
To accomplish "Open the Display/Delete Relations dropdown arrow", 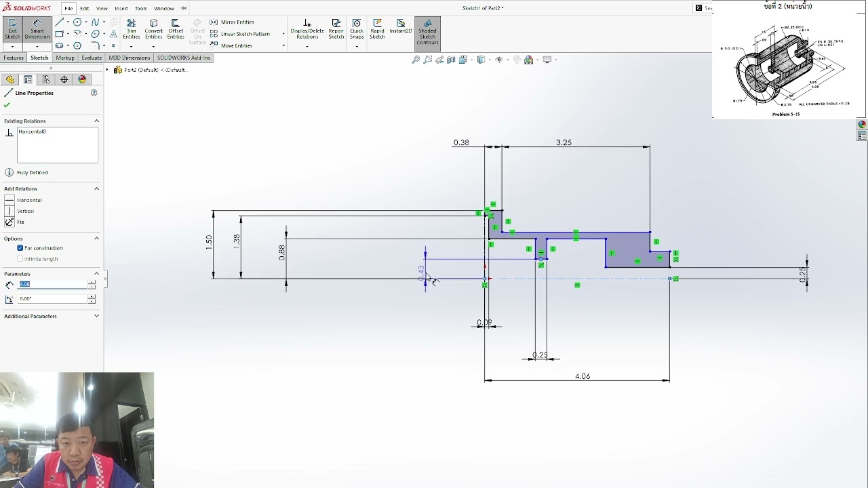I will pos(307,47).
